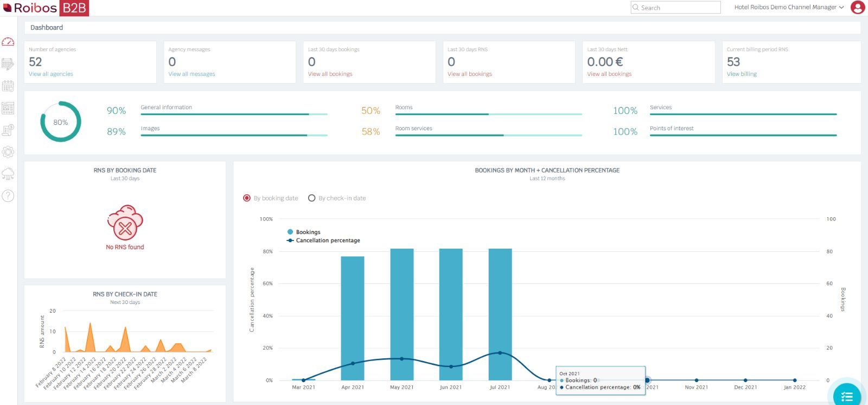This screenshot has height=405, width=868.
Task: Open the Dashboard gauge icon in sidebar
Action: click(x=8, y=42)
